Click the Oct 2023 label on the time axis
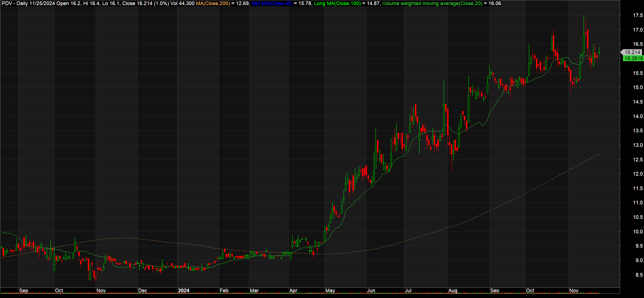Image resolution: width=644 pixels, height=298 pixels. (x=59, y=291)
